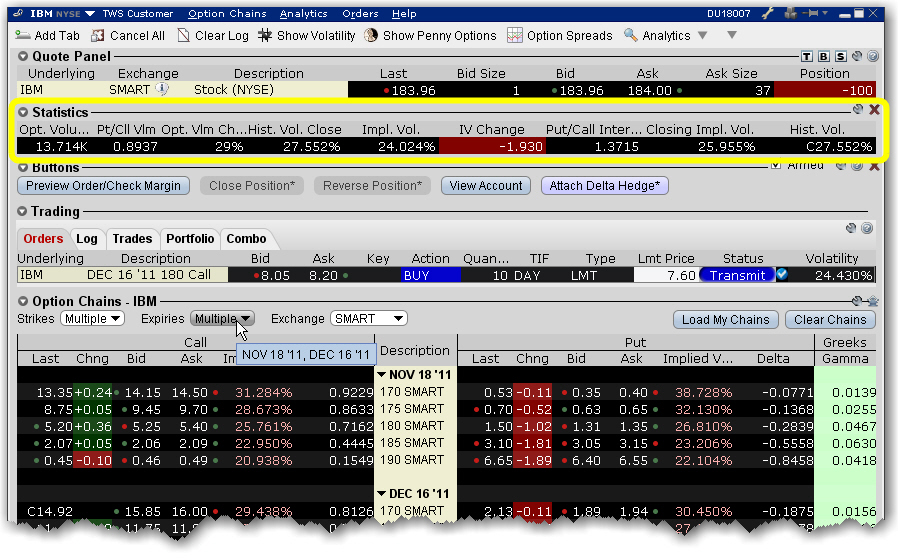
Task: Click the Show Penny Options icon
Action: [x=372, y=35]
